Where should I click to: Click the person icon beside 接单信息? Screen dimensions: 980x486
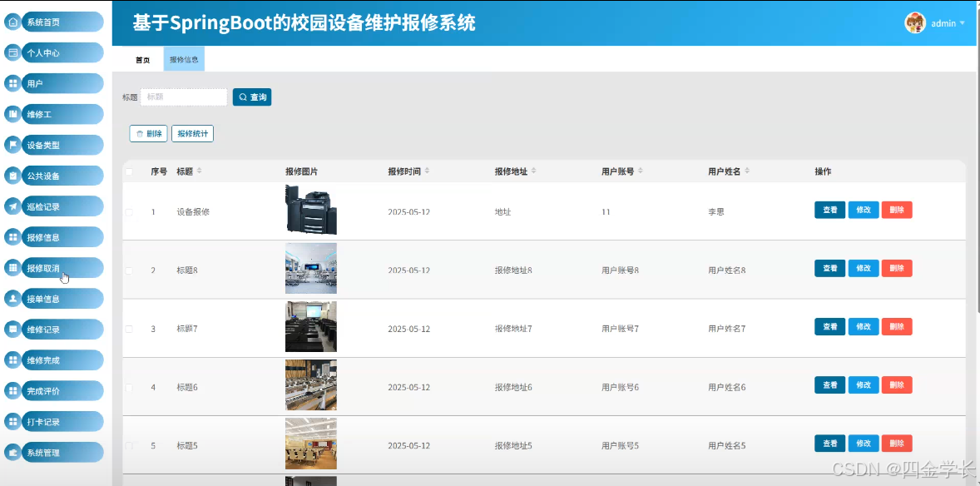point(13,299)
